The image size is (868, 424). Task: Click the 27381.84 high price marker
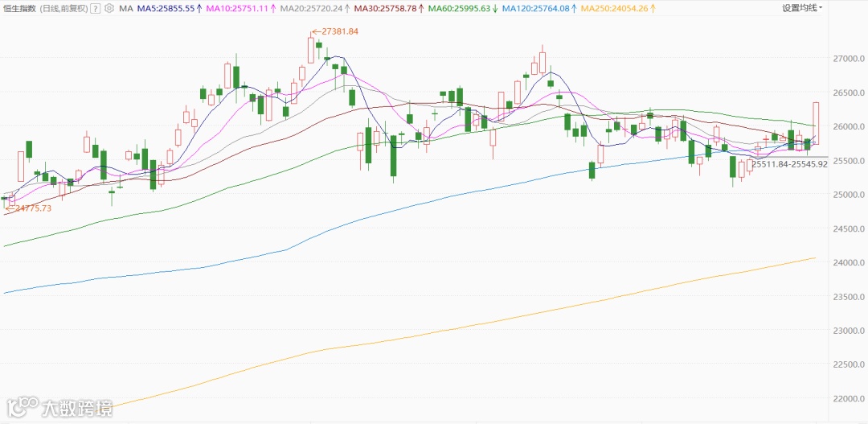(335, 31)
